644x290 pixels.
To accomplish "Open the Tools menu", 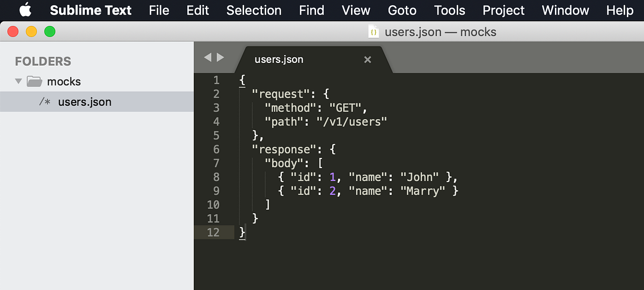I will 450,10.
